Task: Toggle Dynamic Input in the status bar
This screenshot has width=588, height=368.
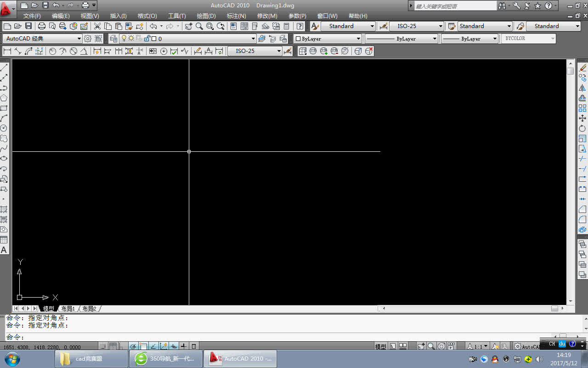Action: (x=174, y=346)
